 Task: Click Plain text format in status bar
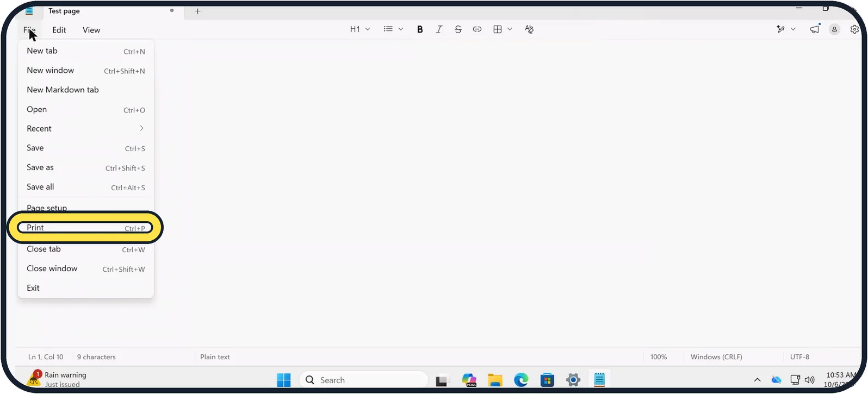215,357
